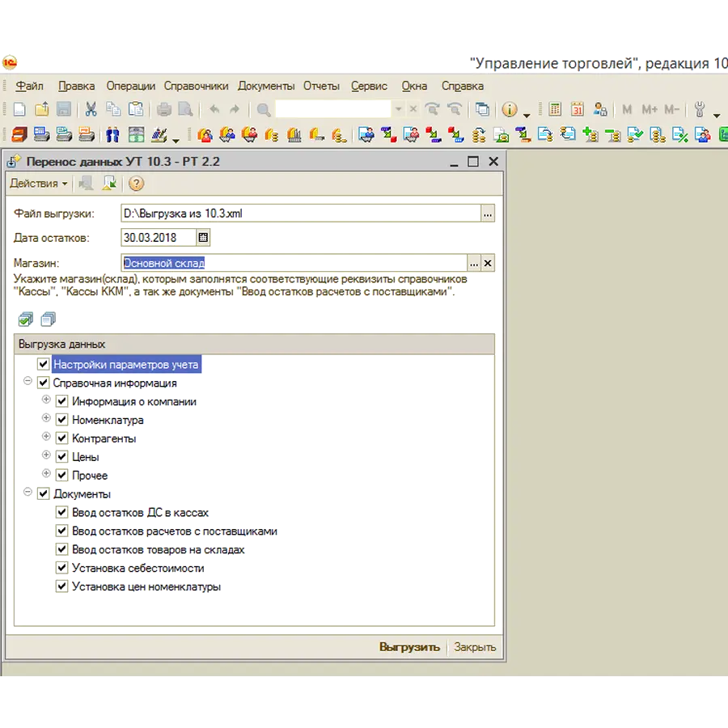Click the Файл выгрузки path input field
Screen dimensions: 728x728
[x=301, y=214]
